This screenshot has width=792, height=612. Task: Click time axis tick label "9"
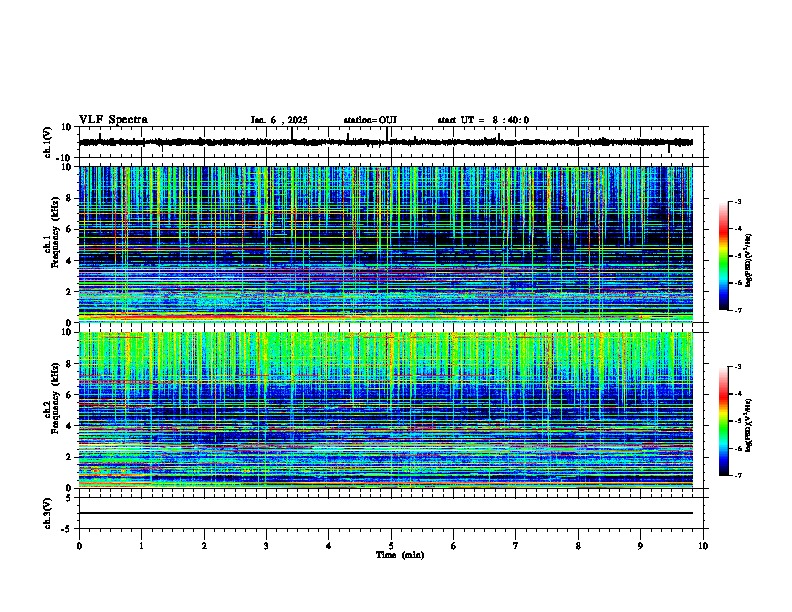(640, 546)
